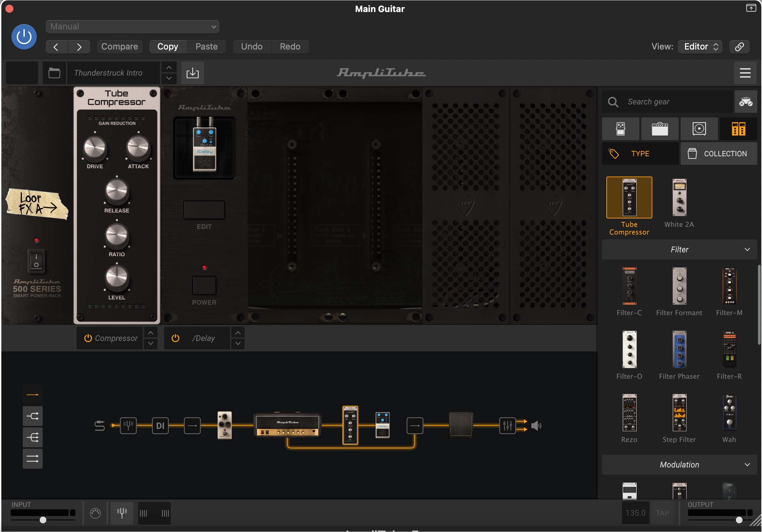This screenshot has height=532, width=762.
Task: Select the two-way split signal routing
Action: click(x=32, y=416)
